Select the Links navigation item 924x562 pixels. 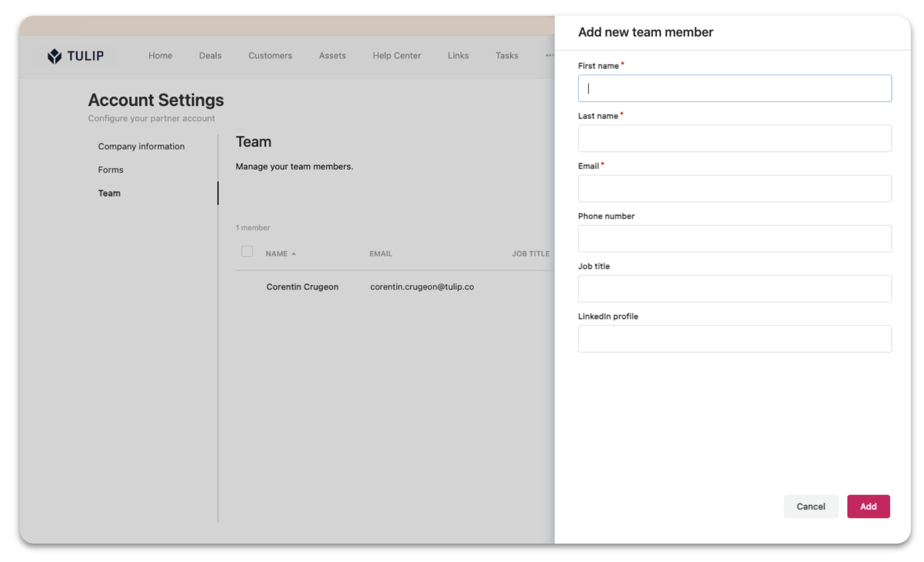pyautogui.click(x=458, y=55)
